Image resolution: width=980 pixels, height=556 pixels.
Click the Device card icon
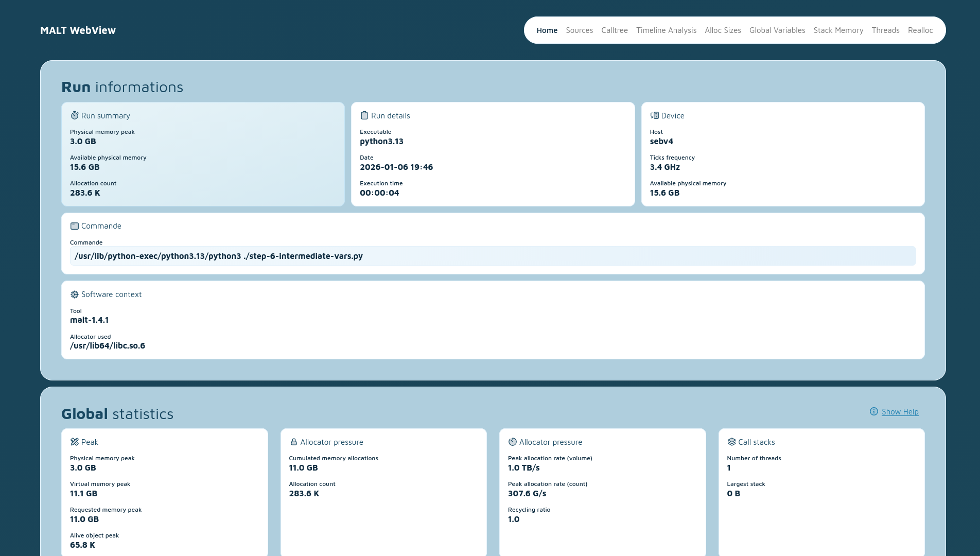click(x=654, y=115)
